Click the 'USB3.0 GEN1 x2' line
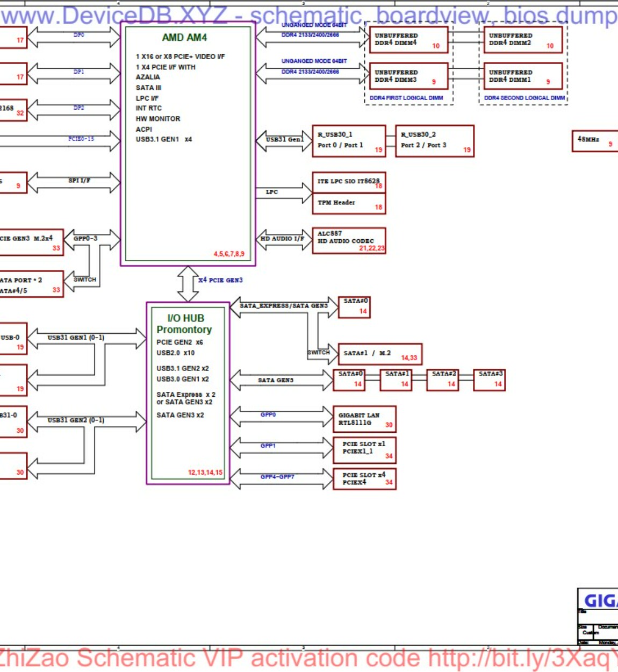The height and width of the screenshot is (672, 618). [183, 379]
